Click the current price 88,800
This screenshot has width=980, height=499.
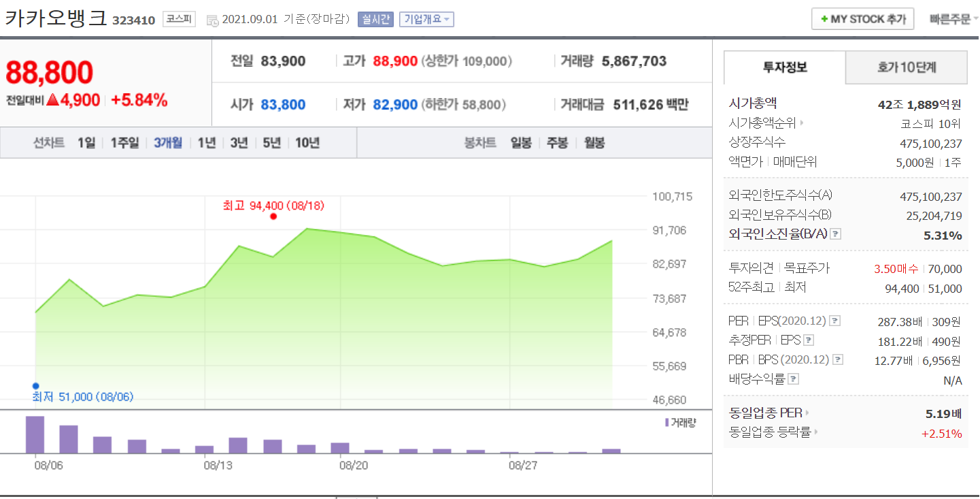coord(49,72)
